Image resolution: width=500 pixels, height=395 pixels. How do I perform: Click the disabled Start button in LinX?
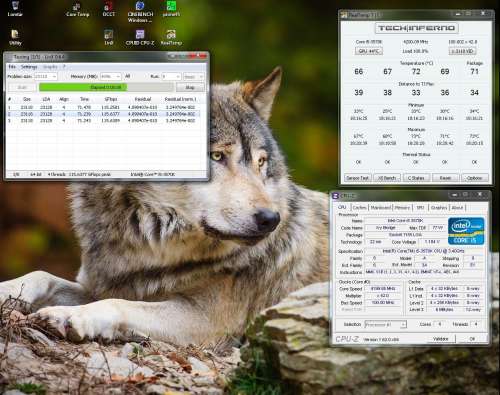[x=22, y=87]
